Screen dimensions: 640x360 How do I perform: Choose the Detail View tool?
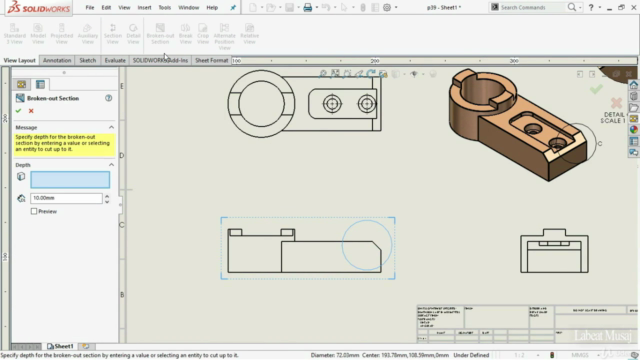click(133, 34)
